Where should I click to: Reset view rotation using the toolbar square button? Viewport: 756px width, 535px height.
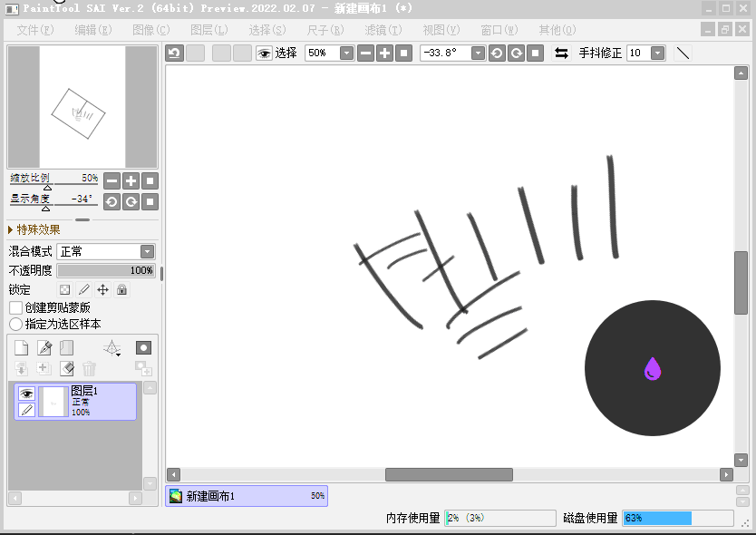pos(535,53)
